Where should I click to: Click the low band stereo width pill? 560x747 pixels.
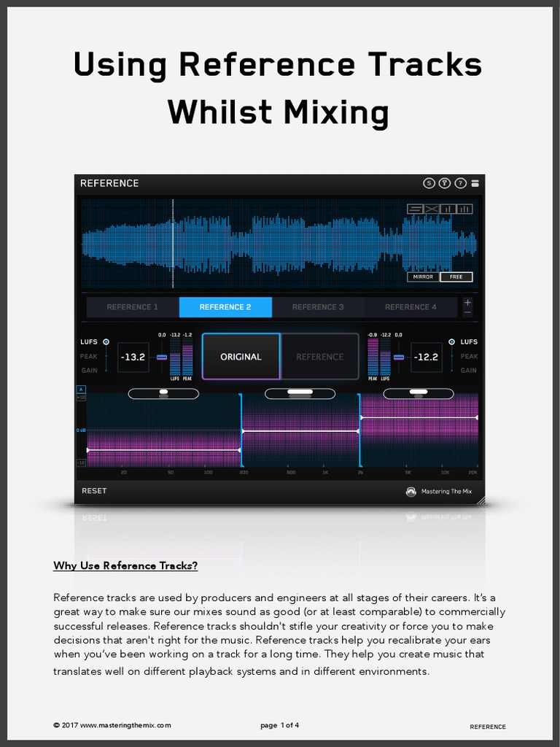point(163,393)
